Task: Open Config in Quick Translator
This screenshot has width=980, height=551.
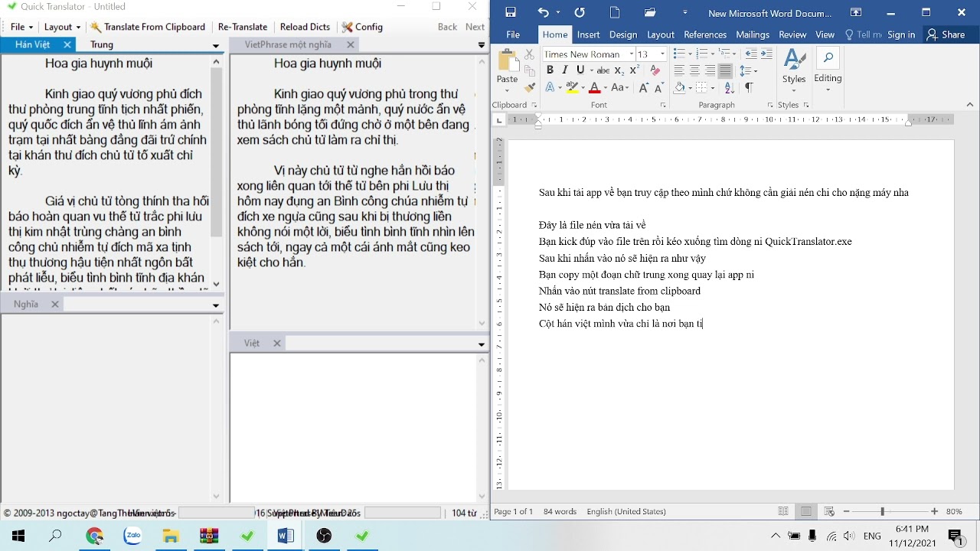Action: click(363, 27)
